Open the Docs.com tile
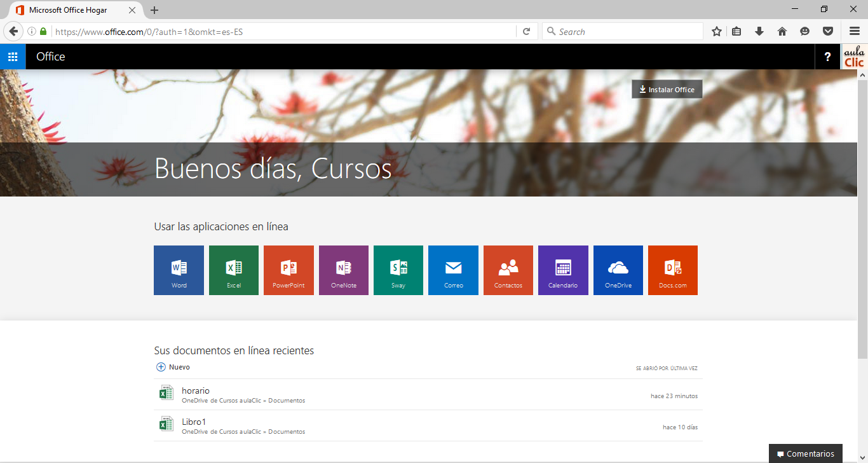Viewport: 868px width, 463px height. [x=673, y=270]
